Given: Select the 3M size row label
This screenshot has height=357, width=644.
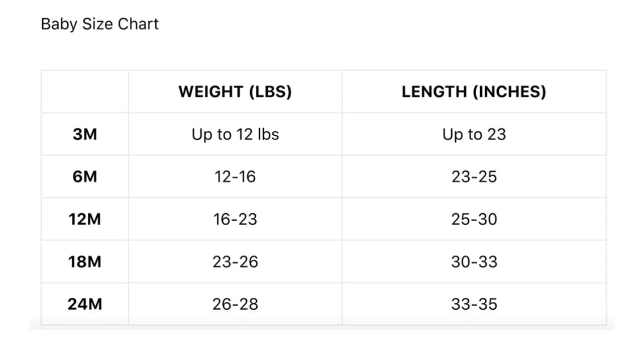Looking at the screenshot, I should [85, 134].
